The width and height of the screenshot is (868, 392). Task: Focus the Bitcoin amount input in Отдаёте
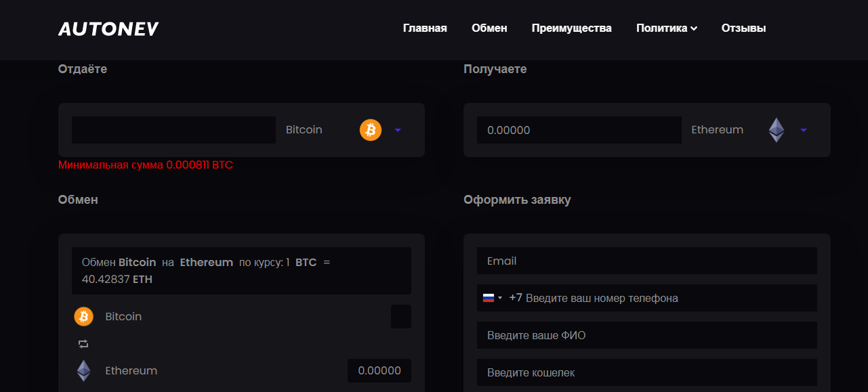173,130
